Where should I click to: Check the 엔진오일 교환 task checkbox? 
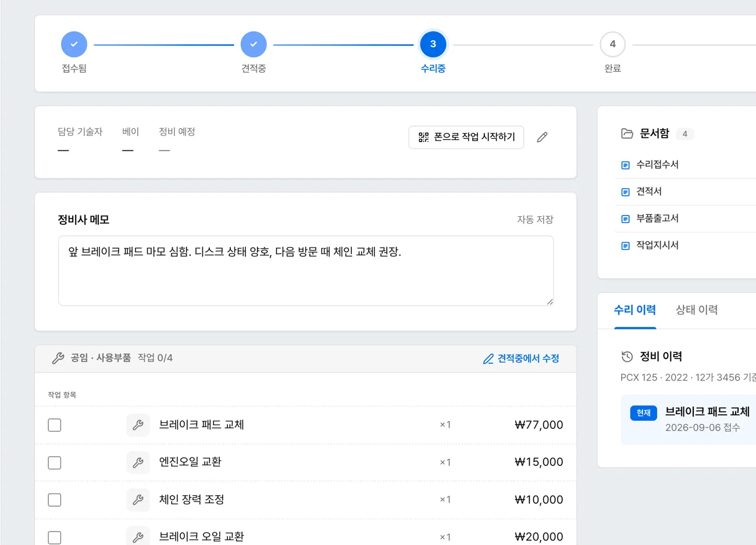pyautogui.click(x=55, y=462)
